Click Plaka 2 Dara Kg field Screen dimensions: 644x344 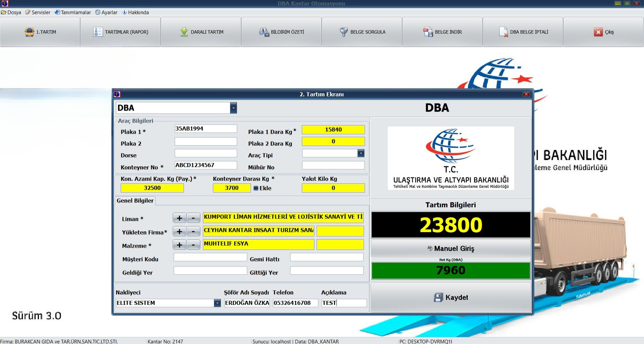pyautogui.click(x=333, y=141)
